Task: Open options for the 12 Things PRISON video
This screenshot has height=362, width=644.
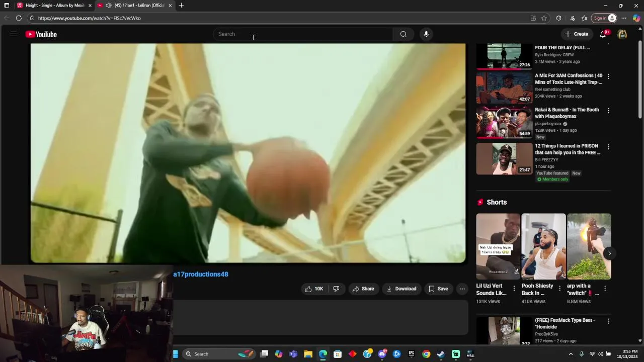Action: pos(608,147)
